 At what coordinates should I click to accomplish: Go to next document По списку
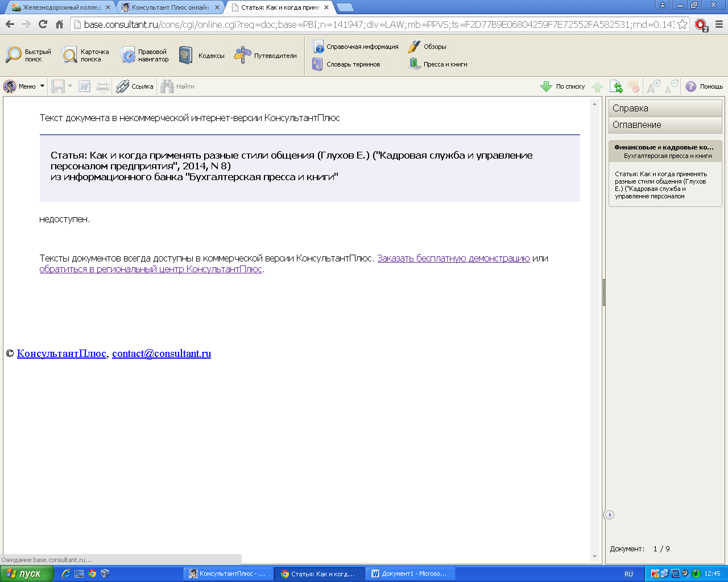[x=562, y=86]
